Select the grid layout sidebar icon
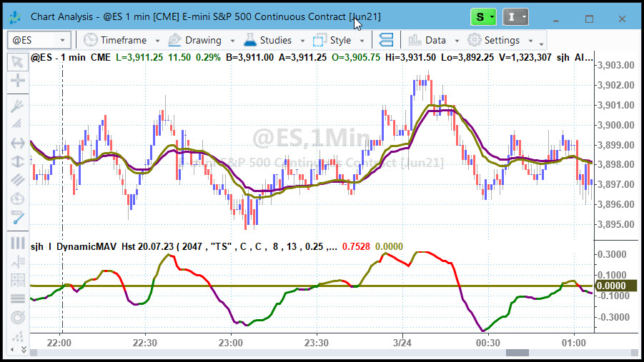644x362 pixels. pos(17,281)
